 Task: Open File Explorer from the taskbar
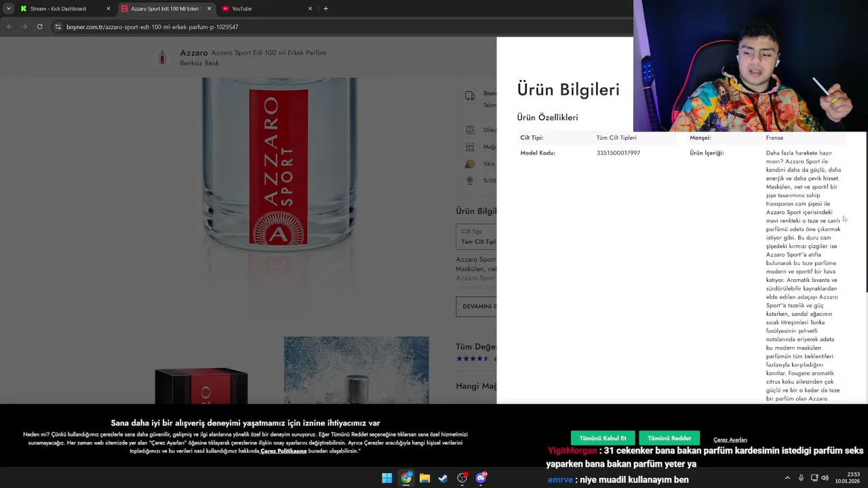tap(425, 478)
